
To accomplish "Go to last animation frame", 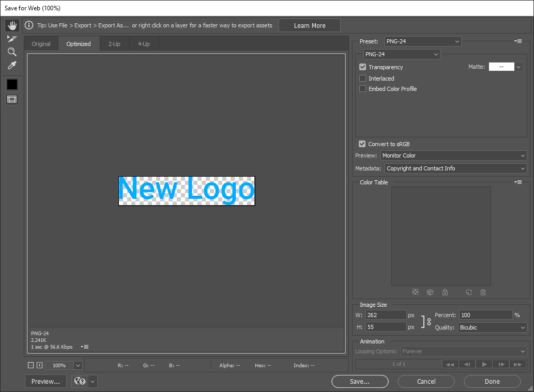I will pos(517,364).
